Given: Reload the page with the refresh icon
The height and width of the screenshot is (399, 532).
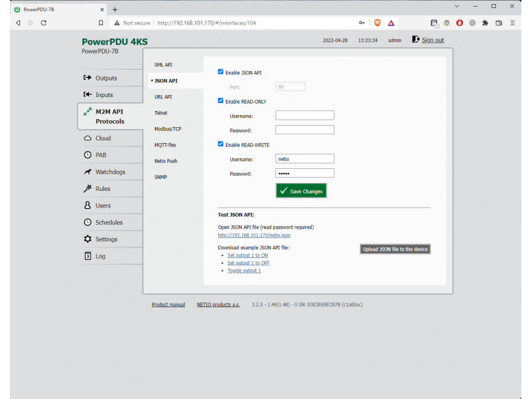Looking at the screenshot, I should click(x=44, y=23).
